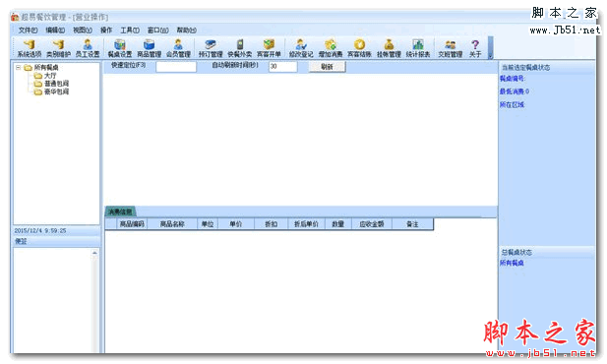Click the 商品名称 column header
This screenshot has width=607, height=364.
172,224
